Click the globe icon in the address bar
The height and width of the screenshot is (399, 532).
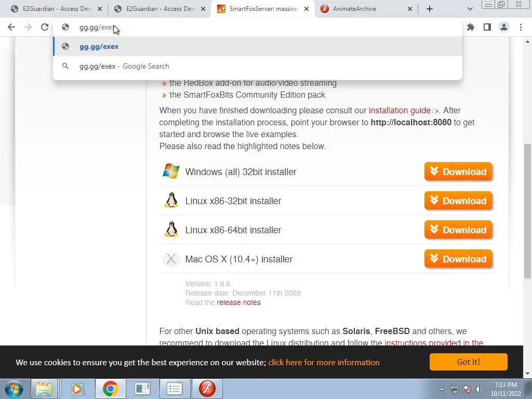[x=65, y=27]
